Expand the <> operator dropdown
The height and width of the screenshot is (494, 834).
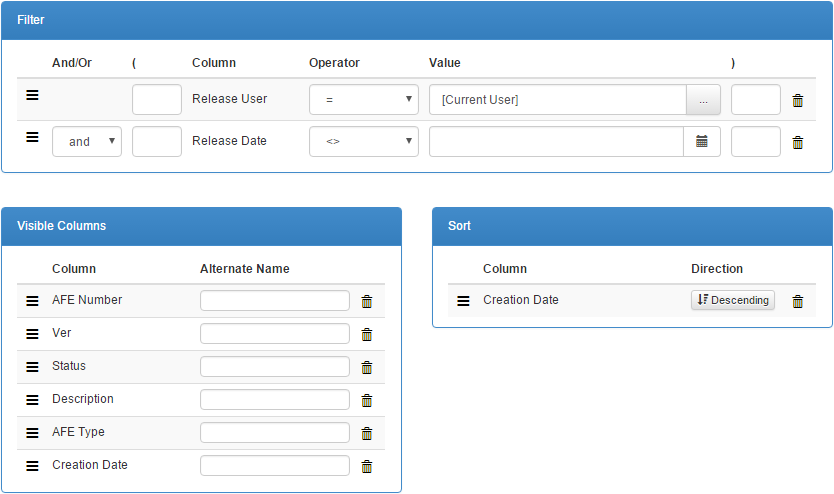tap(363, 142)
